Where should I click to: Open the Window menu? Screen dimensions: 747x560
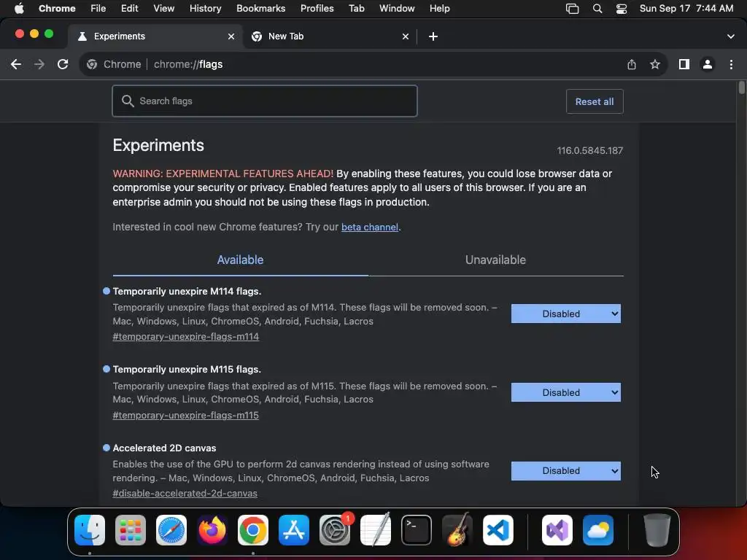(397, 9)
